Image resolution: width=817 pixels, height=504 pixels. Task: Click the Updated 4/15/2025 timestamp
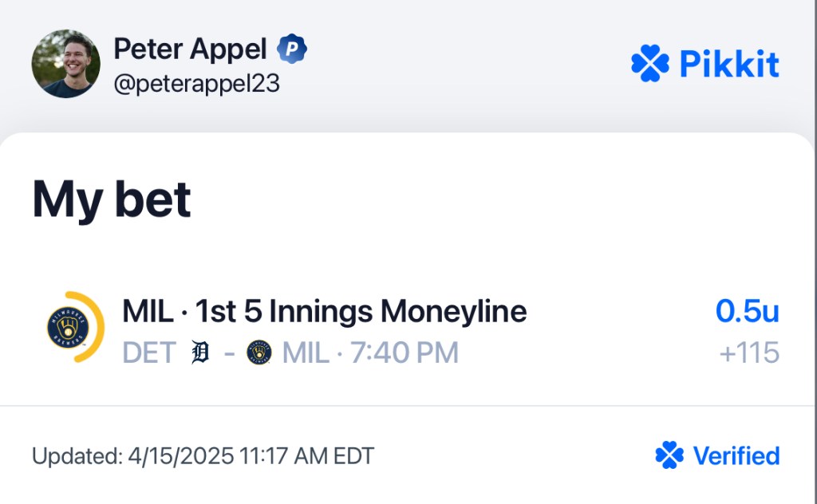tap(203, 456)
